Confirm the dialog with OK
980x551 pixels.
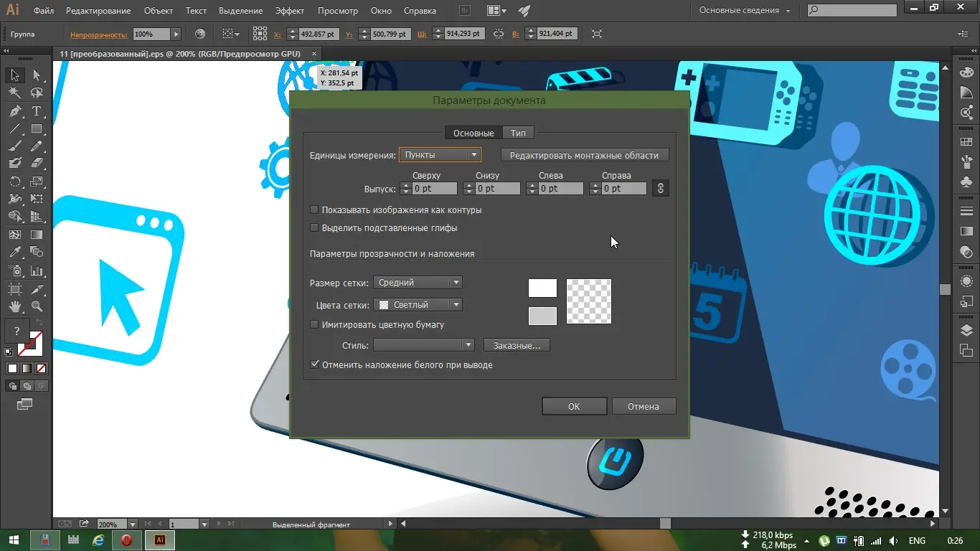pyautogui.click(x=574, y=405)
